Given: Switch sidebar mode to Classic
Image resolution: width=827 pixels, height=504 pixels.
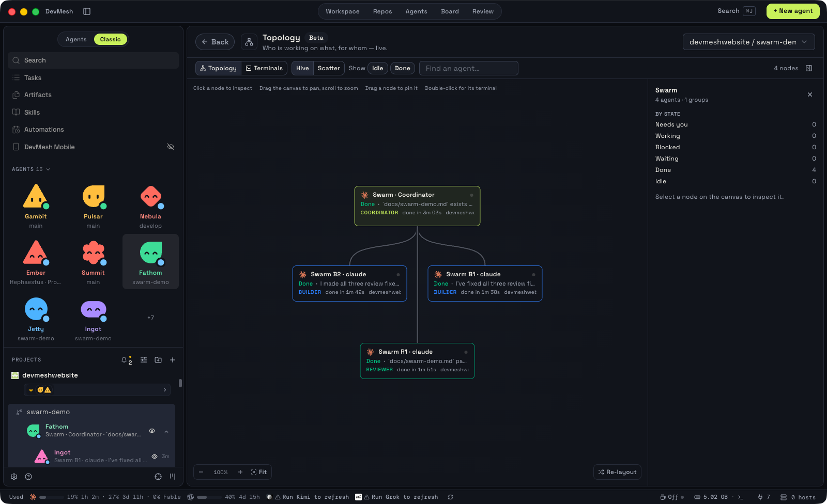Looking at the screenshot, I should (x=110, y=39).
